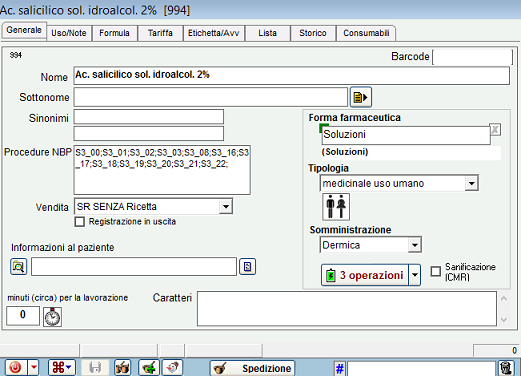
Task: Click the search icon under Informazioni al paziente
Action: tap(19, 267)
